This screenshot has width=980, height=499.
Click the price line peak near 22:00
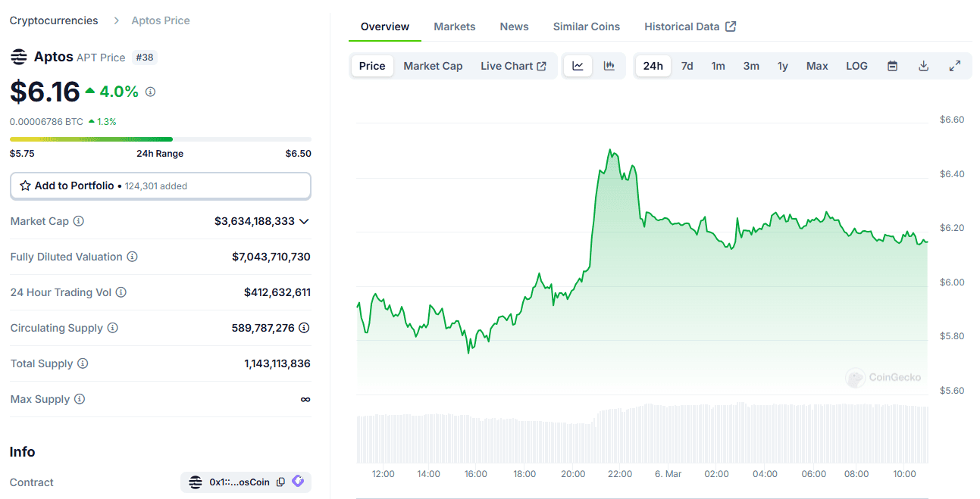click(610, 150)
